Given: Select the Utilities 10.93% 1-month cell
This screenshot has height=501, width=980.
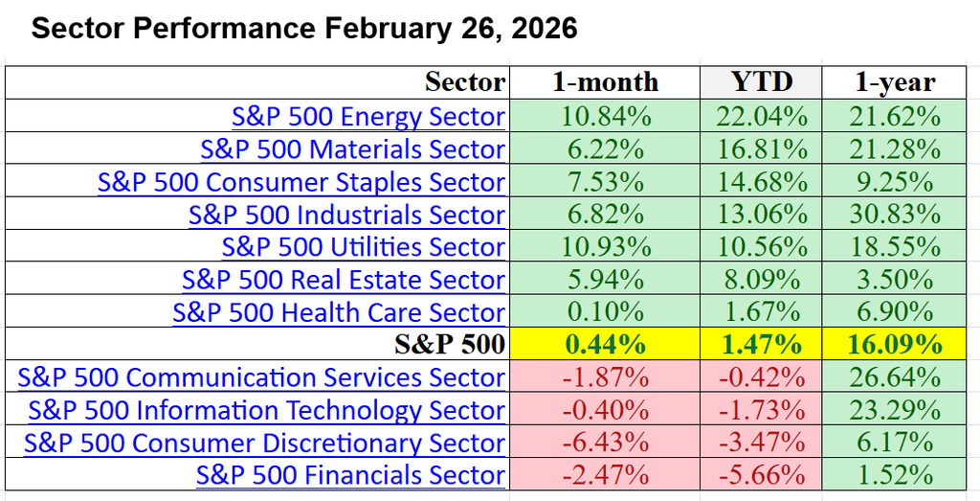Looking at the screenshot, I should (x=605, y=247).
